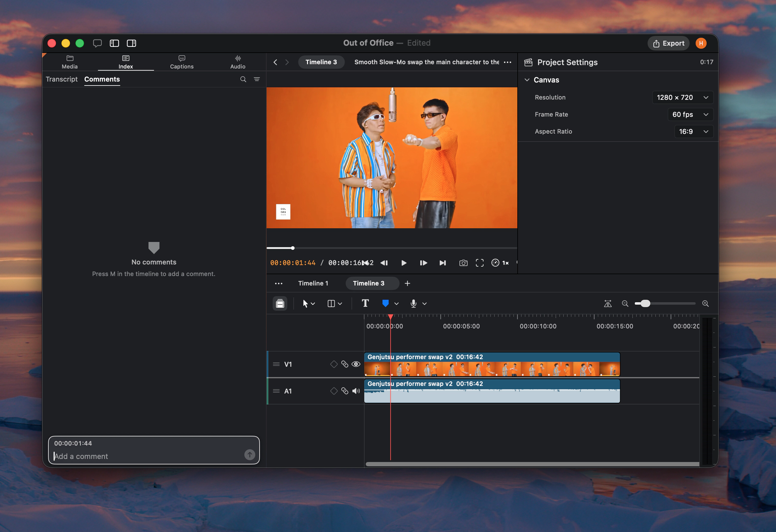776x532 pixels.
Task: Select the Text tool in timeline toolbar
Action: click(365, 303)
